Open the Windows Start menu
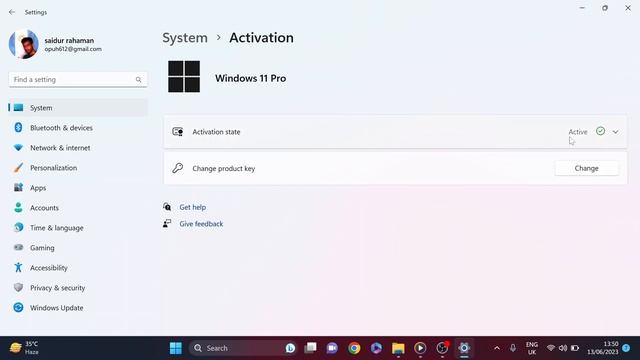 (x=176, y=348)
